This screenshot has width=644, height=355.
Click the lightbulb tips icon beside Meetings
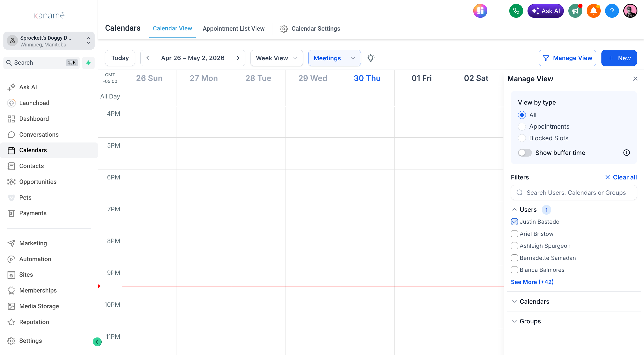370,58
